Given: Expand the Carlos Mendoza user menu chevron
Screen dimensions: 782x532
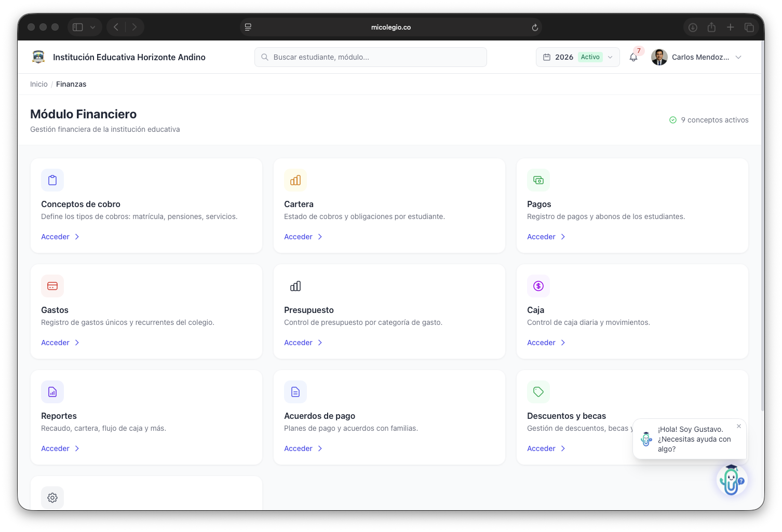Looking at the screenshot, I should point(738,57).
